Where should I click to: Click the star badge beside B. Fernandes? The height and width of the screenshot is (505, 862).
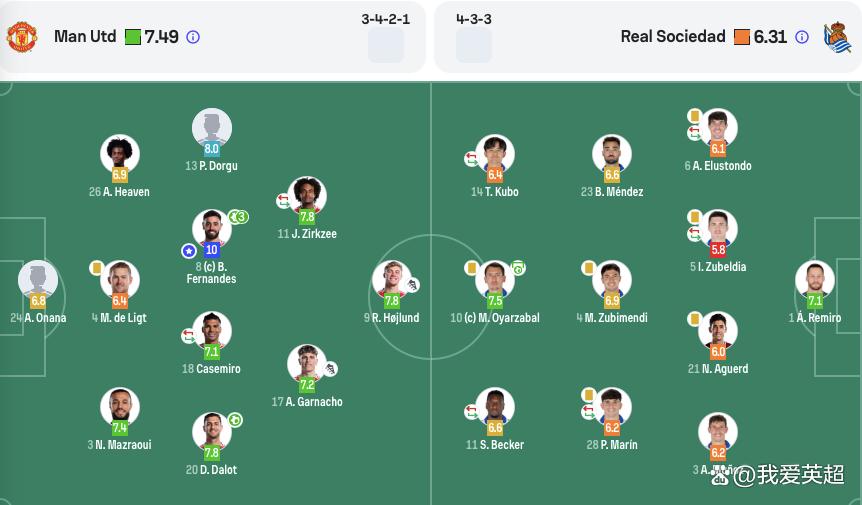point(189,251)
